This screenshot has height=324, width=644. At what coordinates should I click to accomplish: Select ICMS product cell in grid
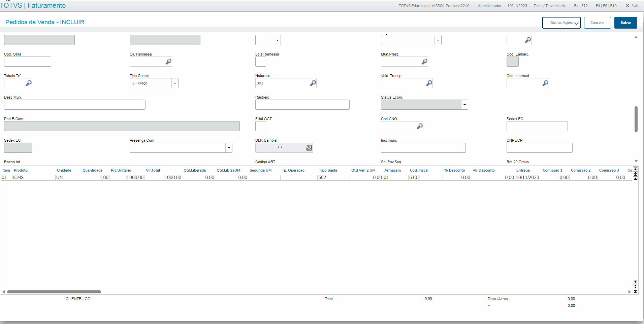click(x=34, y=177)
